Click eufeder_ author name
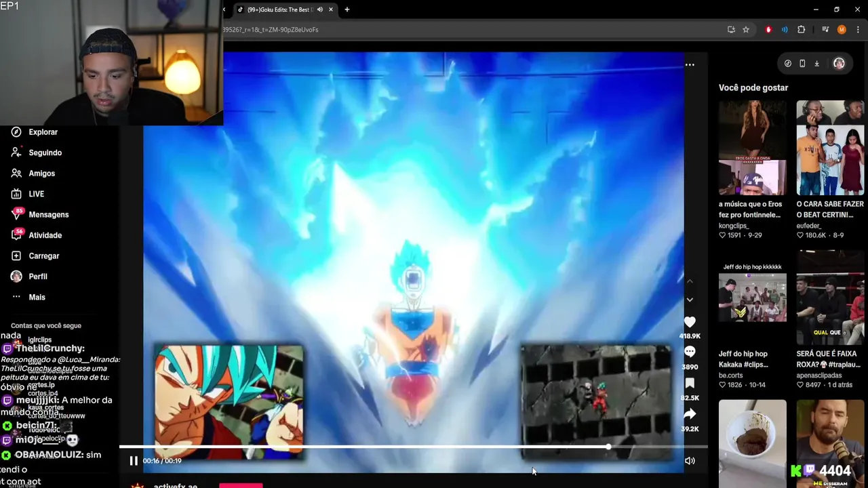Viewport: 868px width, 488px height. [810, 226]
